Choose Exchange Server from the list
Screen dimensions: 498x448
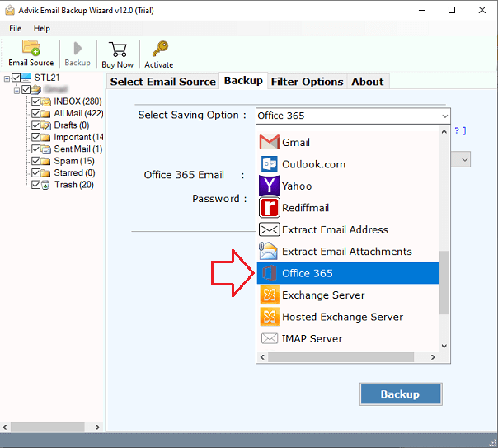coord(348,295)
